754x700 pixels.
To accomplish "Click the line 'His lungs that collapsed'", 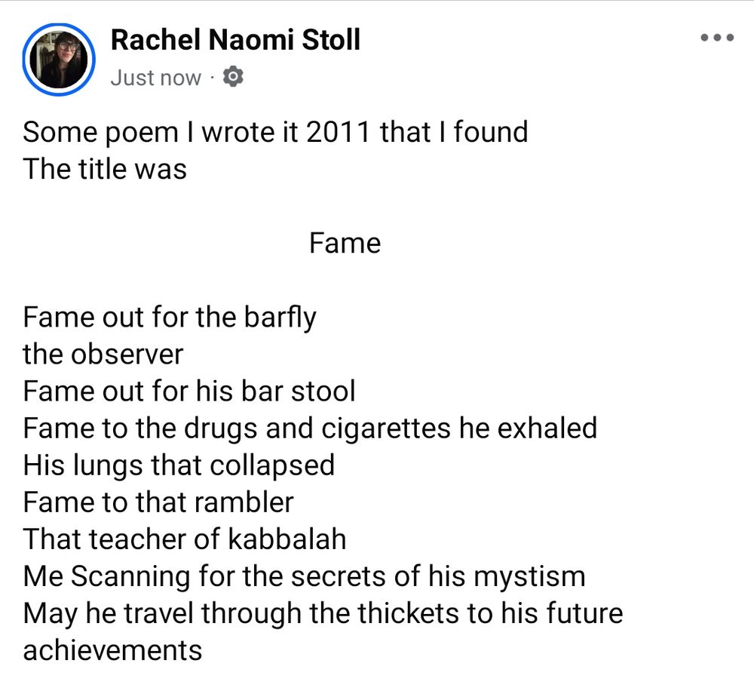I will pos(179,465).
